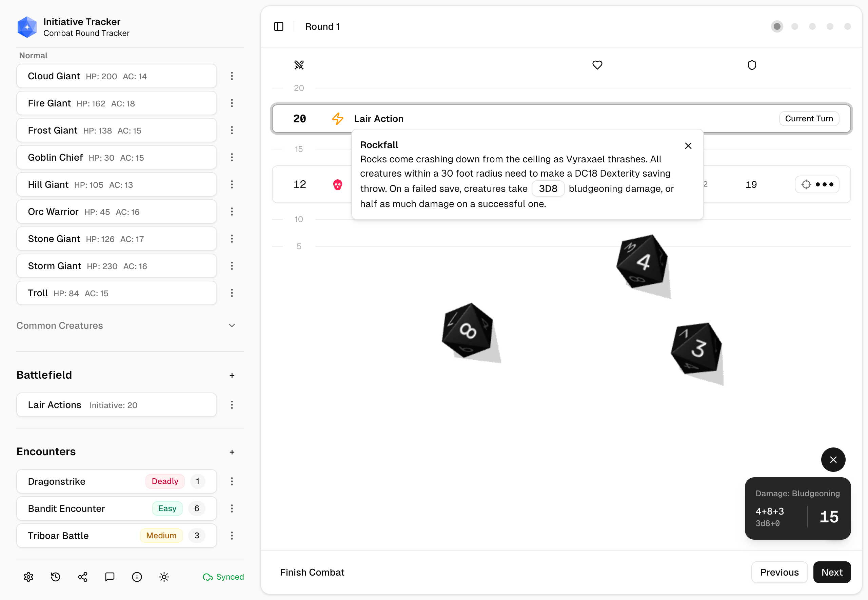Click the skull icon on the initiative 12 row
Screen dimensions: 868x600
click(x=338, y=184)
